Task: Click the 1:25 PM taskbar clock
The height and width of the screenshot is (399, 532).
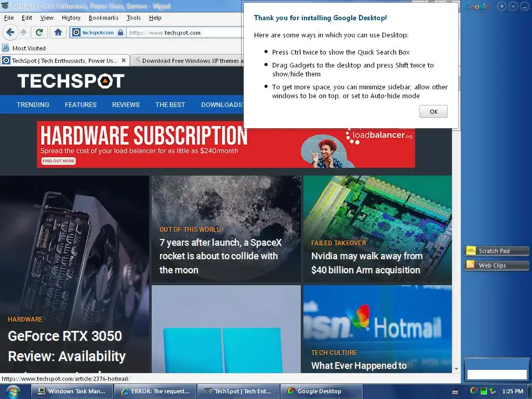Action: [512, 391]
